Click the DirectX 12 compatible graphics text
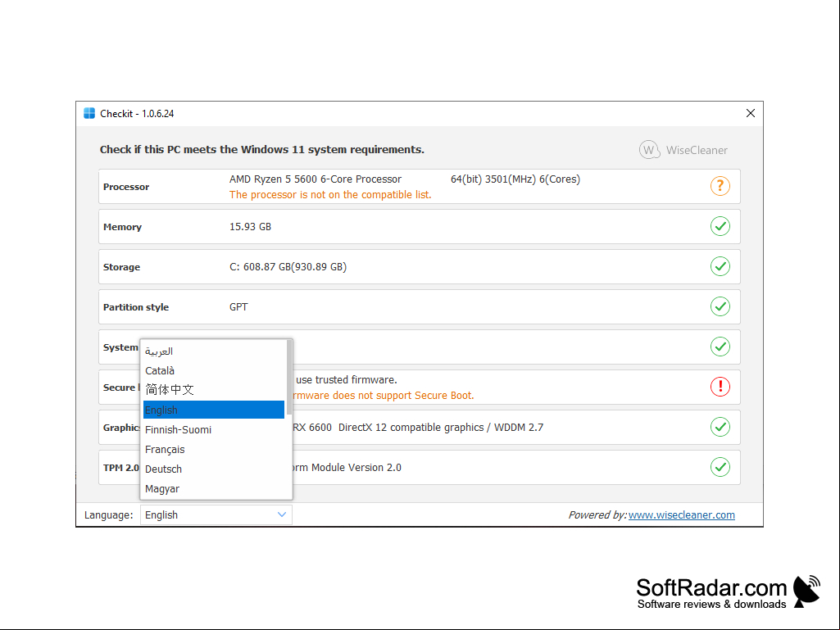 [411, 428]
